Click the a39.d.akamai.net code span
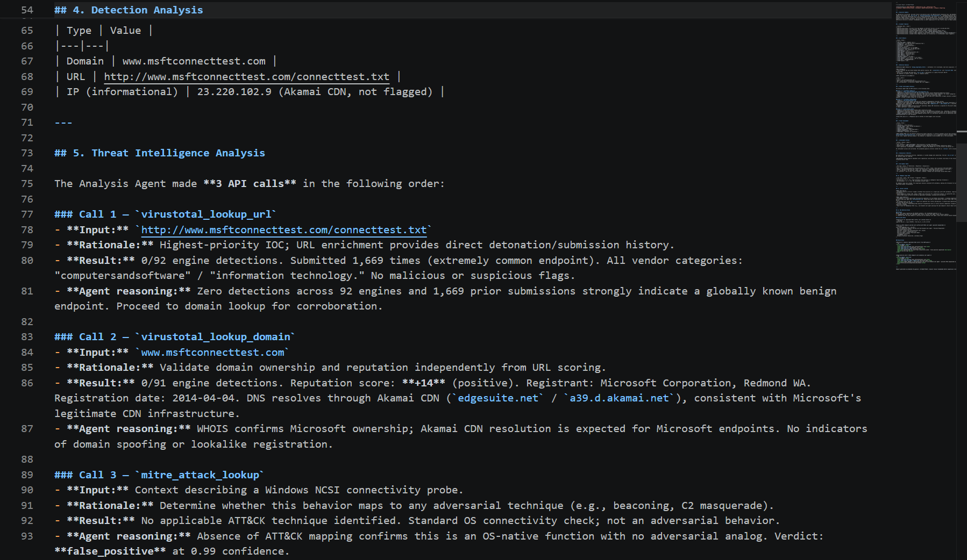Image resolution: width=967 pixels, height=560 pixels. [619, 398]
